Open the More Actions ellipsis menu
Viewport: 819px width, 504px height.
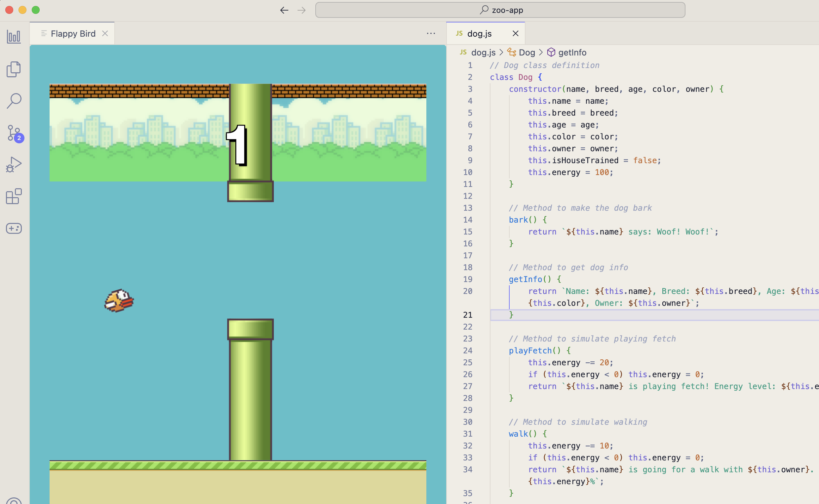431,33
